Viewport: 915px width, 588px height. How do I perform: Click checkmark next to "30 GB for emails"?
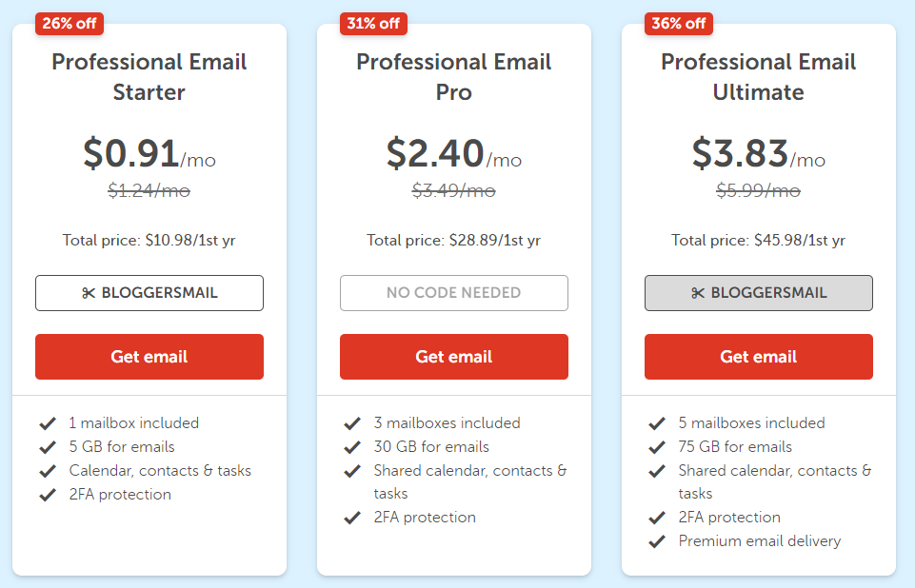[x=352, y=446]
